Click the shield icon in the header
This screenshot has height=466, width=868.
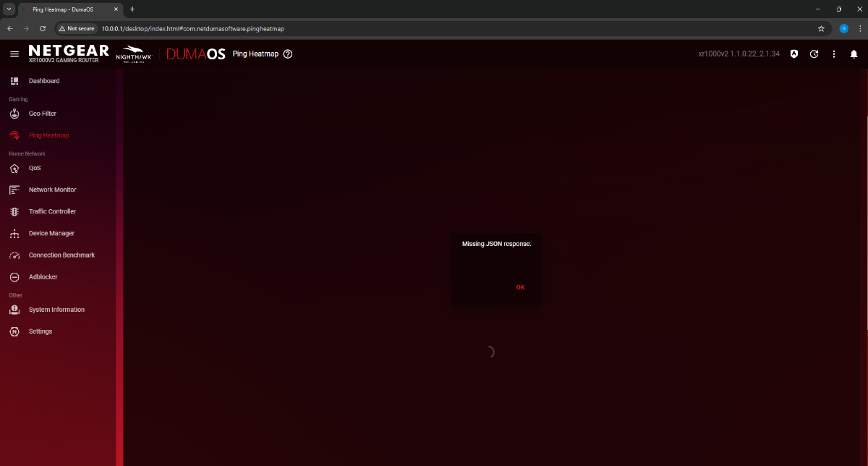click(794, 54)
